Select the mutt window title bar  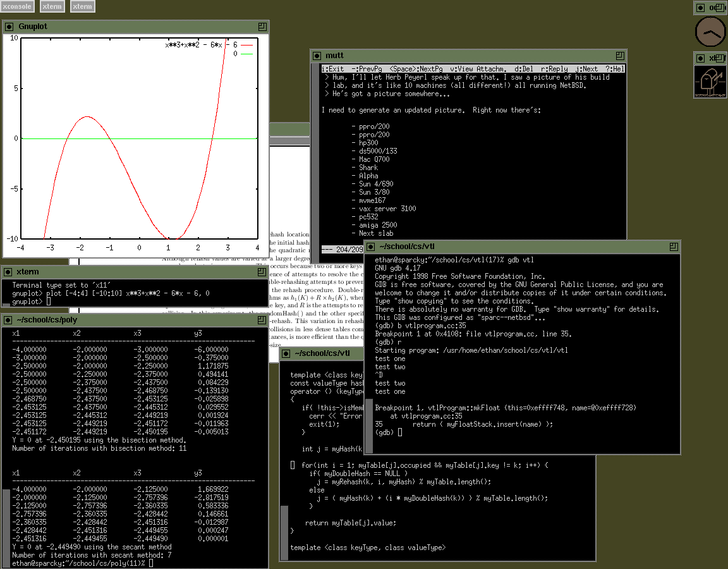pyautogui.click(x=468, y=56)
